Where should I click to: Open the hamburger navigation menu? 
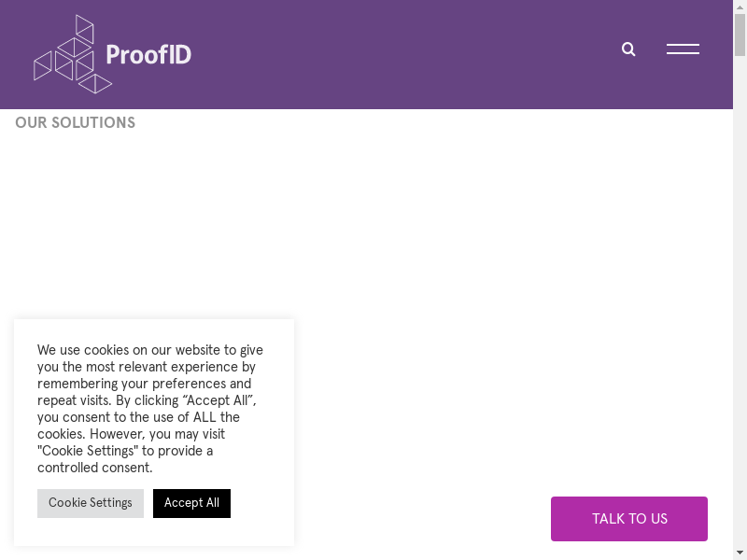(683, 49)
